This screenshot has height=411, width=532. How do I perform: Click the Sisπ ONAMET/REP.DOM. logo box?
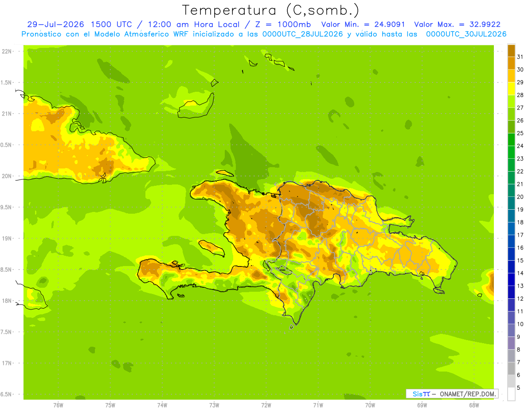[452, 394]
